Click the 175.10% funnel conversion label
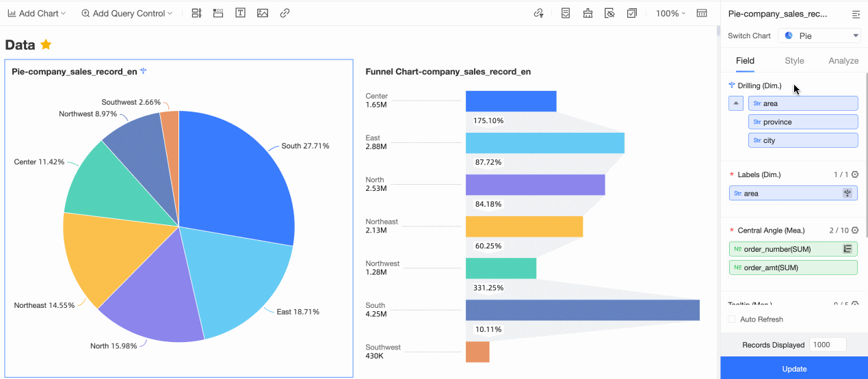Screen dimensions: 868x379 [x=489, y=120]
